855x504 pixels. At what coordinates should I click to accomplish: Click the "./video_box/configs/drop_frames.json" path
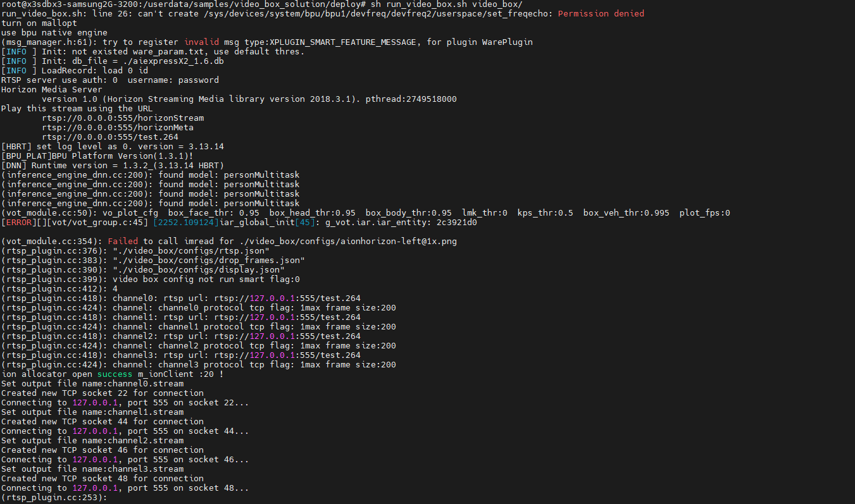[x=209, y=261]
